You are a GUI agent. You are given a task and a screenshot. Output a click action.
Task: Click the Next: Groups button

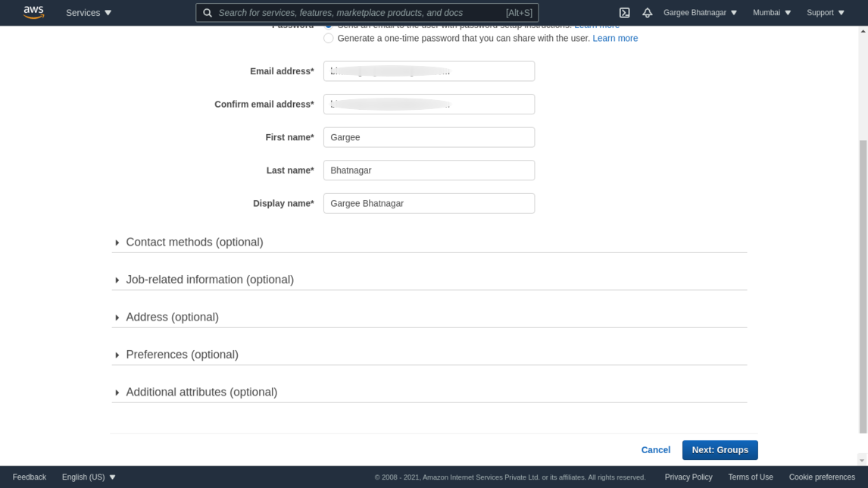[720, 450]
